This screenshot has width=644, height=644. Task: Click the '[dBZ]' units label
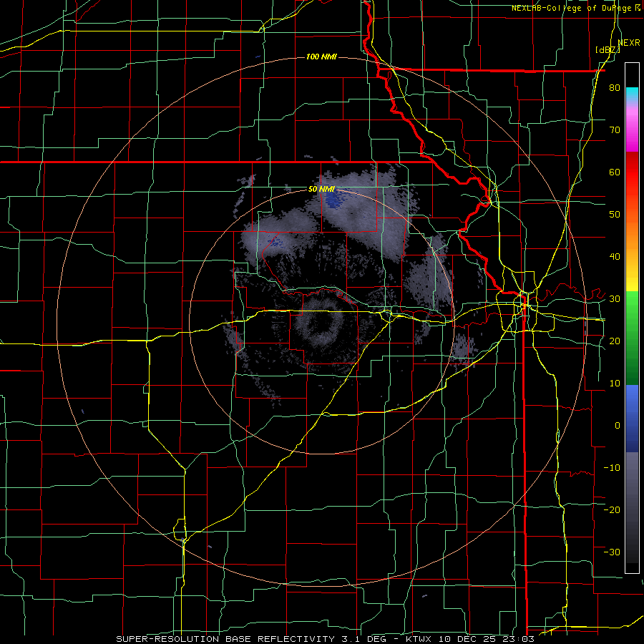608,49
